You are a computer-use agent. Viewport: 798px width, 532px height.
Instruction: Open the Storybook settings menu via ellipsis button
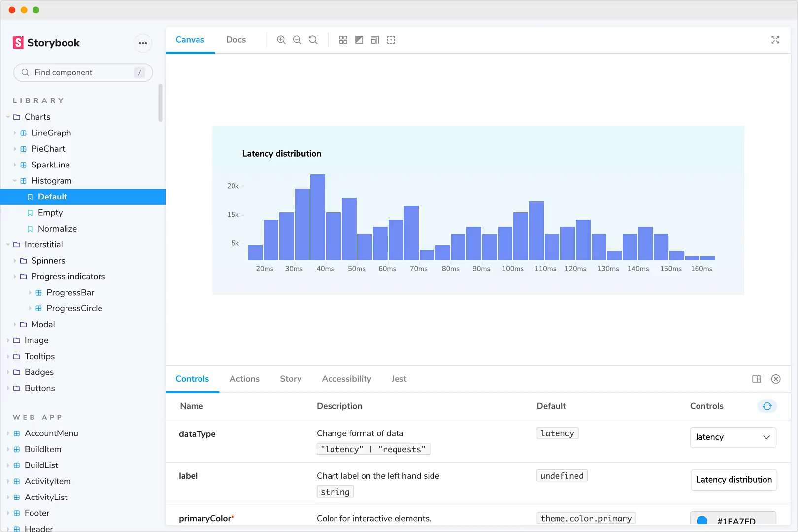(143, 43)
